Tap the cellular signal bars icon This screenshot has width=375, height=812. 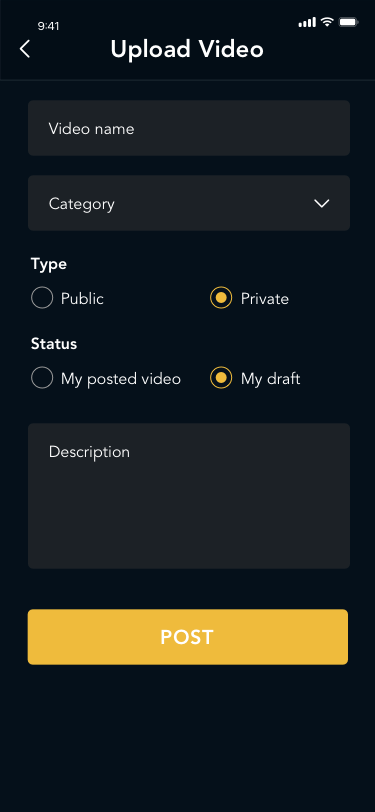click(307, 22)
